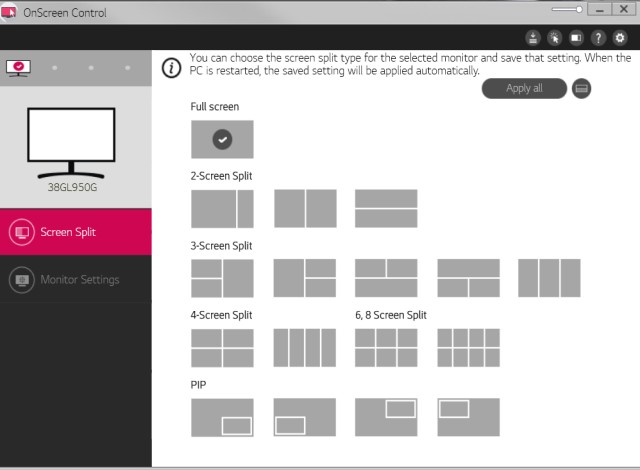Viewport: 640px width, 470px height.
Task: Click the download update icon in toolbar
Action: coord(533,38)
